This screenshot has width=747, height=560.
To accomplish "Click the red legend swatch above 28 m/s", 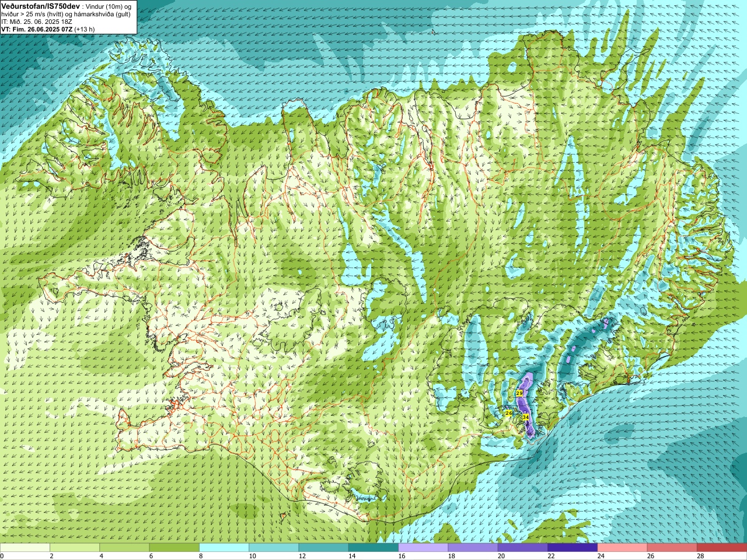I will pyautogui.click(x=722, y=548).
